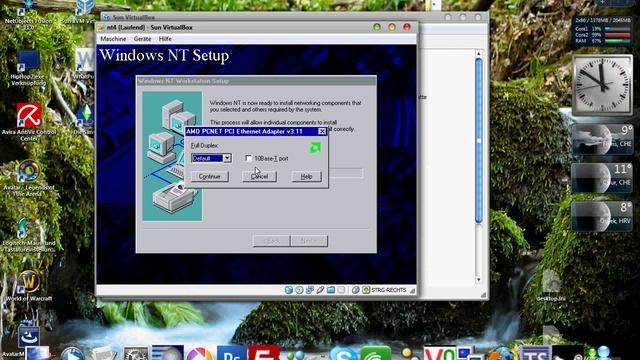Click the CD/DVD drive icon in VirtualBox status bar
Image resolution: width=640 pixels, height=360 pixels.
pyautogui.click(x=299, y=290)
